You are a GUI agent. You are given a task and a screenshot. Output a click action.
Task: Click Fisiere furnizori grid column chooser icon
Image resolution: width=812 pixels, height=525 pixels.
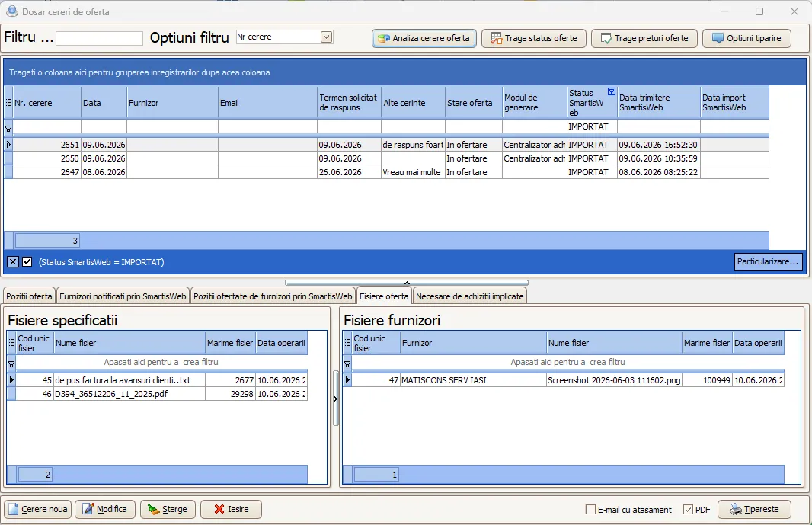click(347, 343)
